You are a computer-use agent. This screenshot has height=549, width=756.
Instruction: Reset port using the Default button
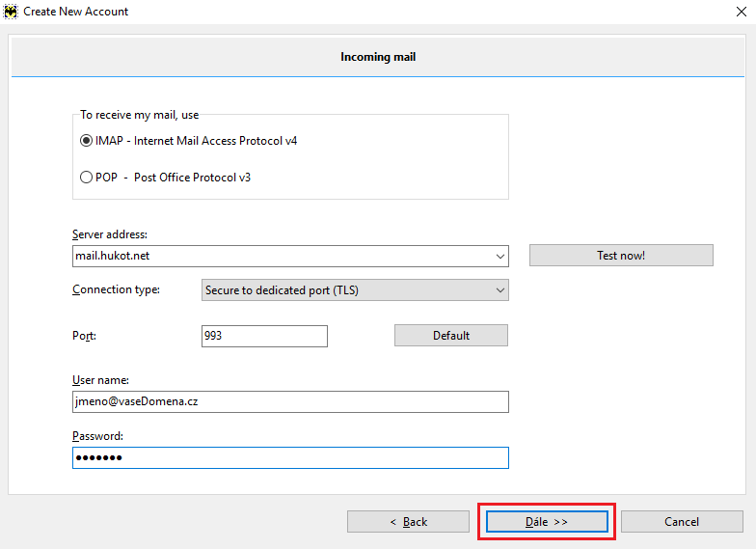(450, 336)
